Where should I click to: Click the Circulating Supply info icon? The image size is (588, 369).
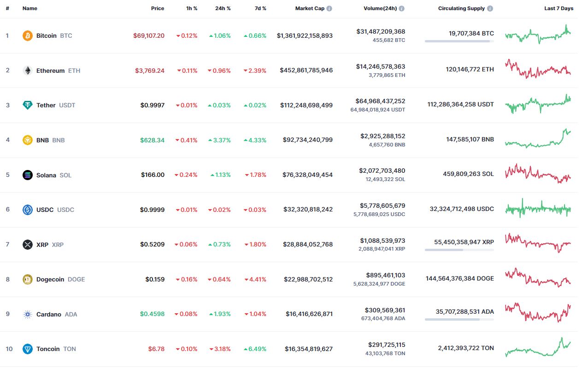point(490,8)
